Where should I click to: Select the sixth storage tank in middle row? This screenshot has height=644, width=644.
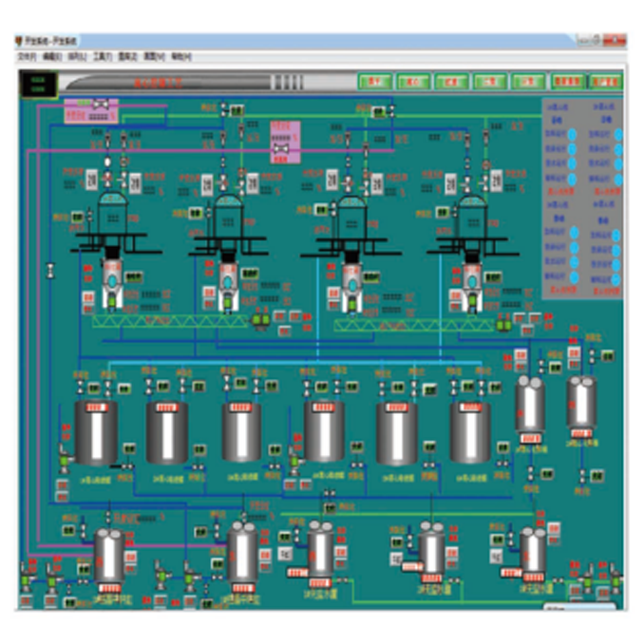tap(470, 432)
